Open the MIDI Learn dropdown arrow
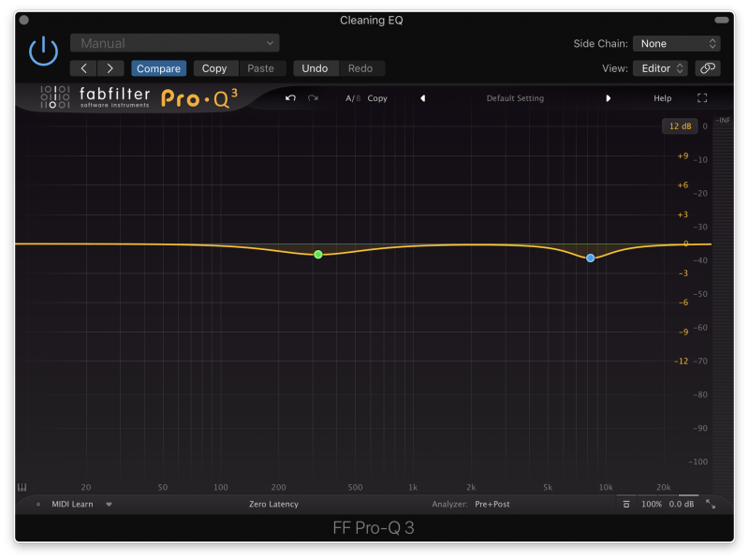749x560 pixels. pyautogui.click(x=109, y=504)
